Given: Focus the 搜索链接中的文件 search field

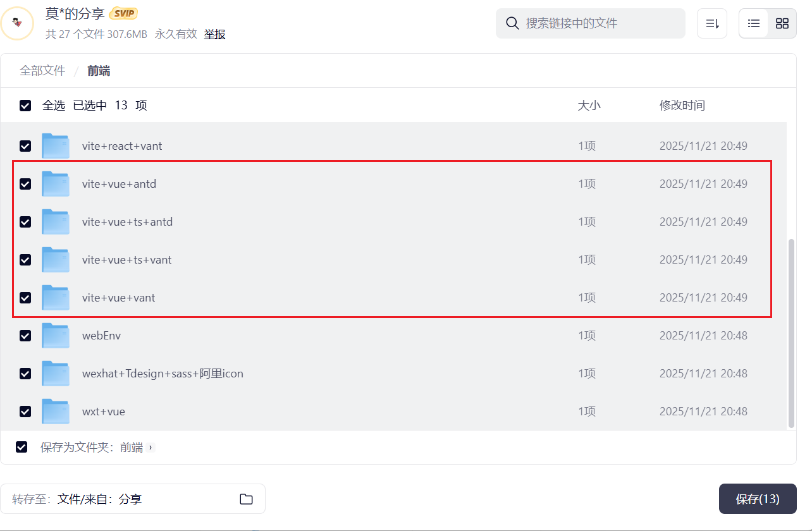Looking at the screenshot, I should click(x=591, y=23).
